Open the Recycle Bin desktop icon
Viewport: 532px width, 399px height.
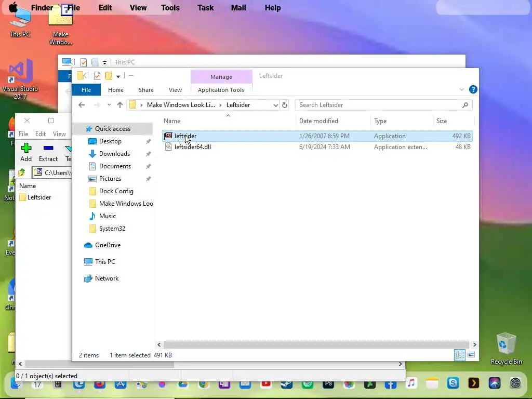coord(506,349)
